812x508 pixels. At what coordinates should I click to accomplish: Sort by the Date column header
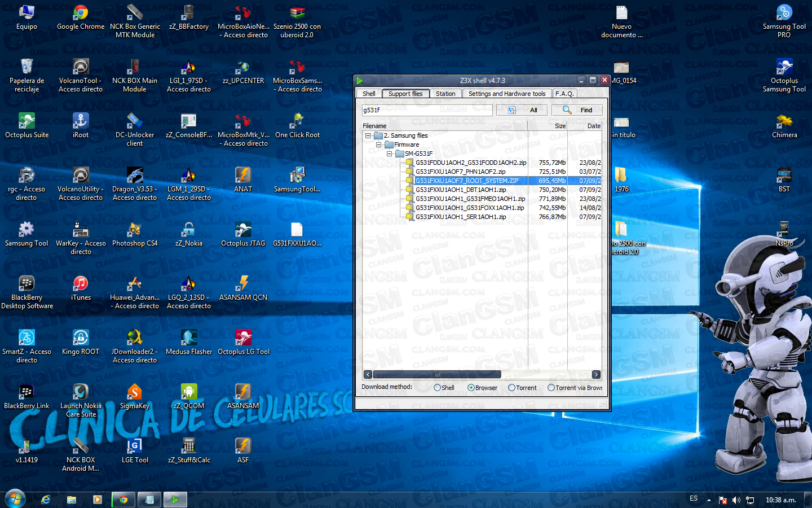[585, 126]
